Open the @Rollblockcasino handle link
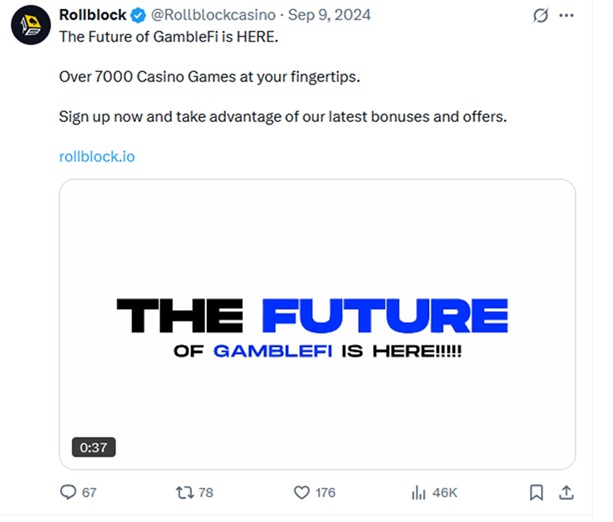 [x=213, y=16]
